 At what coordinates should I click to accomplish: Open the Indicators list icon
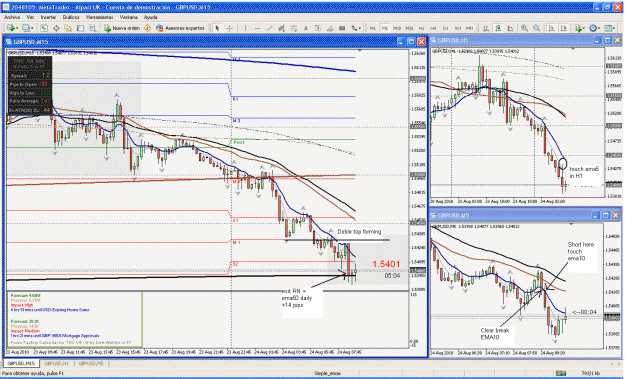[578, 28]
